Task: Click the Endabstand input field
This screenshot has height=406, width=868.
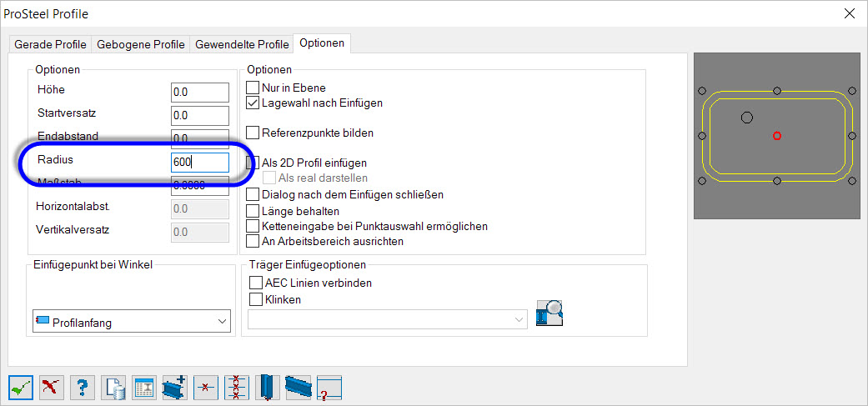Action: tap(200, 138)
